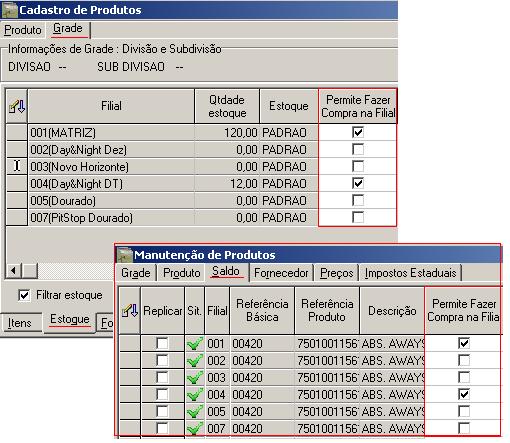Check Replicar box for Filial 002 row
Screen dimensions: 510x443
pyautogui.click(x=162, y=360)
